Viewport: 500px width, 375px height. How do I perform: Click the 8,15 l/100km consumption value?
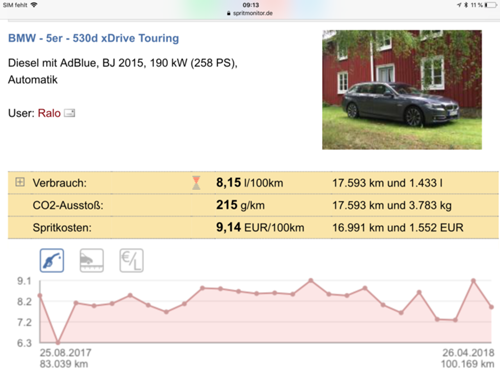250,183
